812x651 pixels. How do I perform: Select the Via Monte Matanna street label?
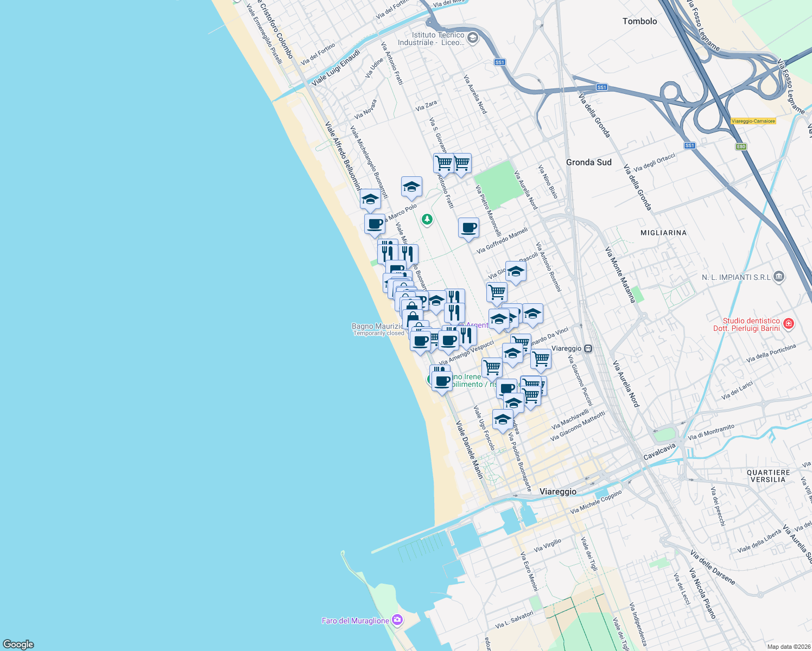620,275
